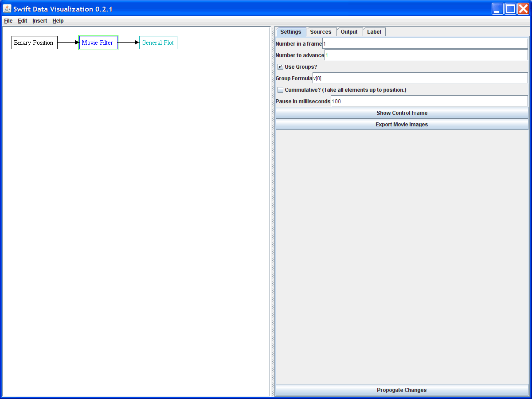Open the File menu
Viewport: 532px width, 399px height.
click(x=8, y=21)
